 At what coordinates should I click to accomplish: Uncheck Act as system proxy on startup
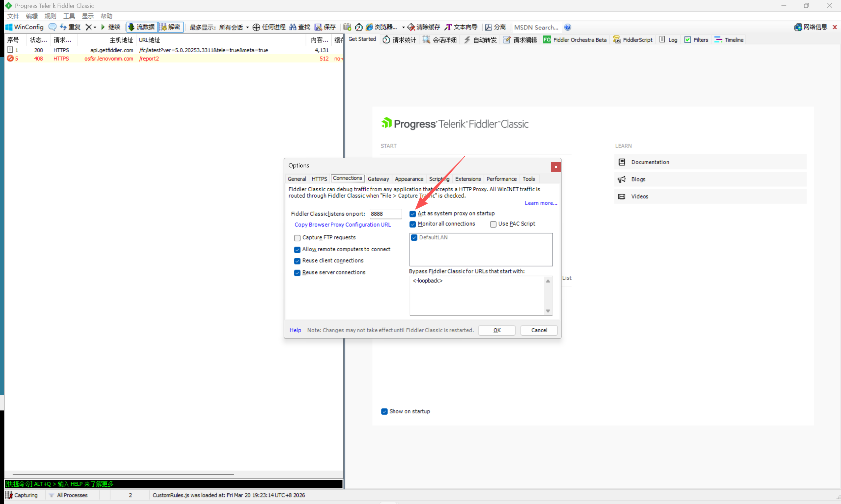pyautogui.click(x=412, y=214)
